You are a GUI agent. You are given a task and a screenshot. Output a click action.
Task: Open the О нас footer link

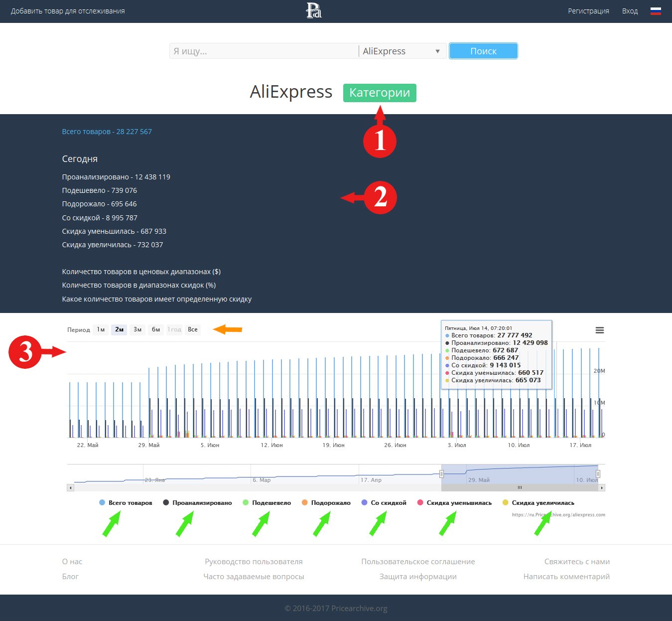(x=72, y=562)
